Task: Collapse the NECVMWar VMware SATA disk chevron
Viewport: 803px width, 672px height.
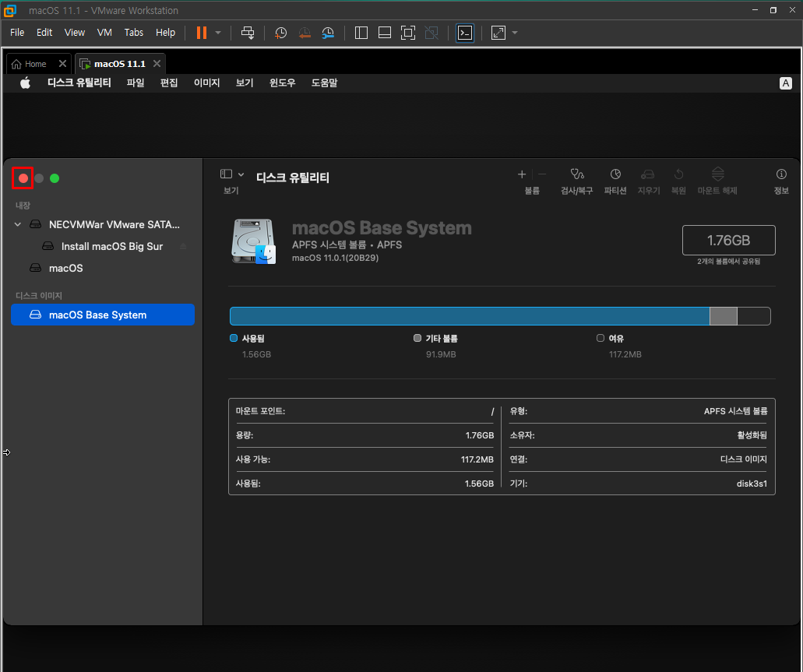Action: [18, 224]
